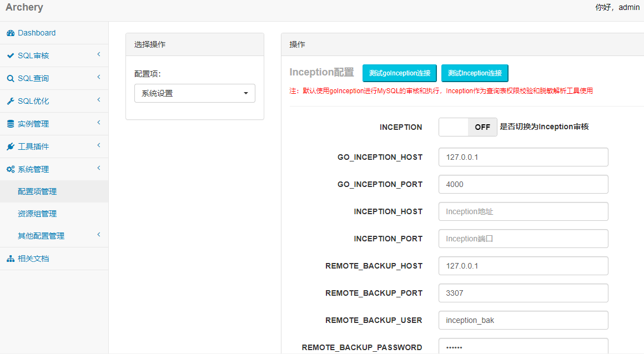Open the 配置项管理 submenu item
This screenshot has width=644, height=354.
pyautogui.click(x=54, y=191)
